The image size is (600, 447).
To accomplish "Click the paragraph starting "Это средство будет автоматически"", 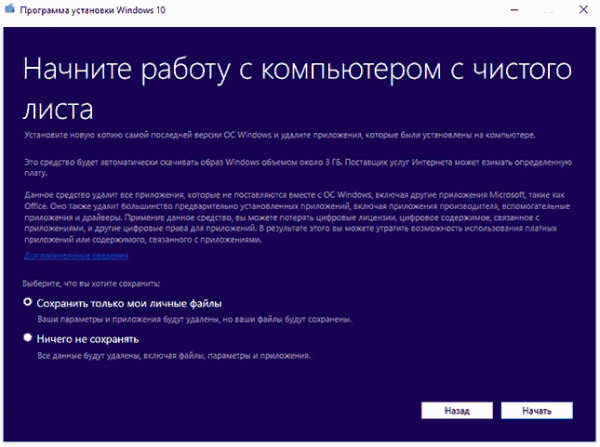I will (298, 167).
